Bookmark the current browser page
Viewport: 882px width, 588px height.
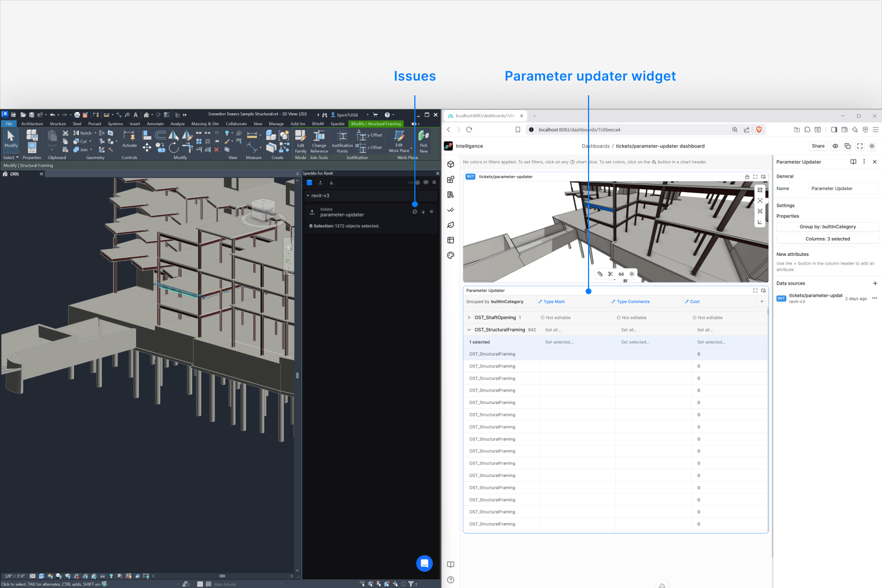coord(518,130)
